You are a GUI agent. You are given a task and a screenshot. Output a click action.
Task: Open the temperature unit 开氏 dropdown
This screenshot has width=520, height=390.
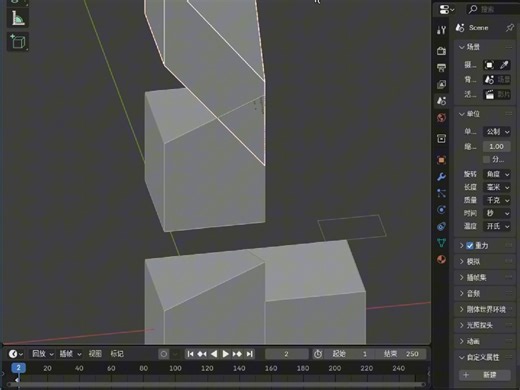pyautogui.click(x=497, y=226)
